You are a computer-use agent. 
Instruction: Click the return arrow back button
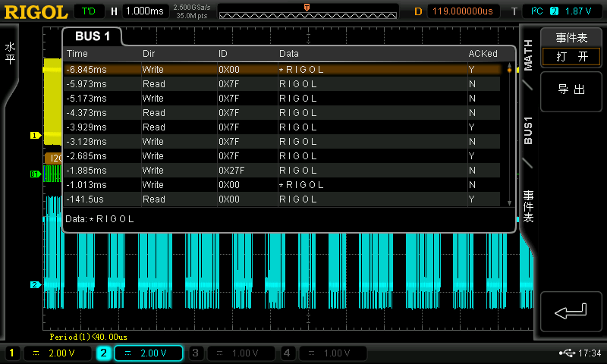(x=571, y=312)
